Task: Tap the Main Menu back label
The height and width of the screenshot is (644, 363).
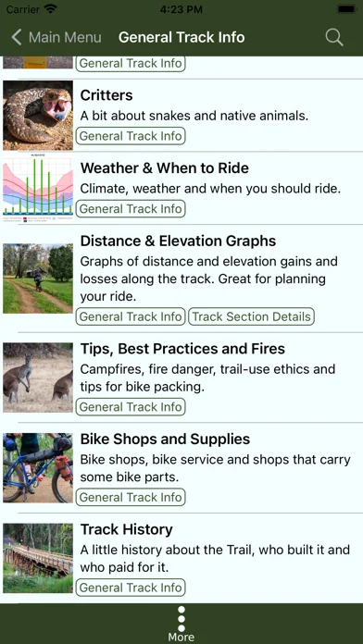Action: [65, 37]
